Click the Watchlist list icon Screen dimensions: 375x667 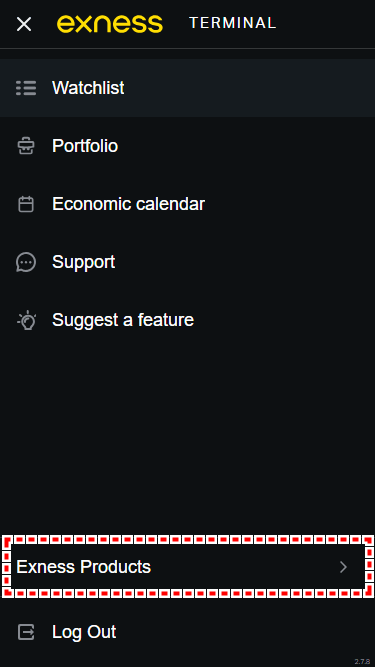click(26, 88)
